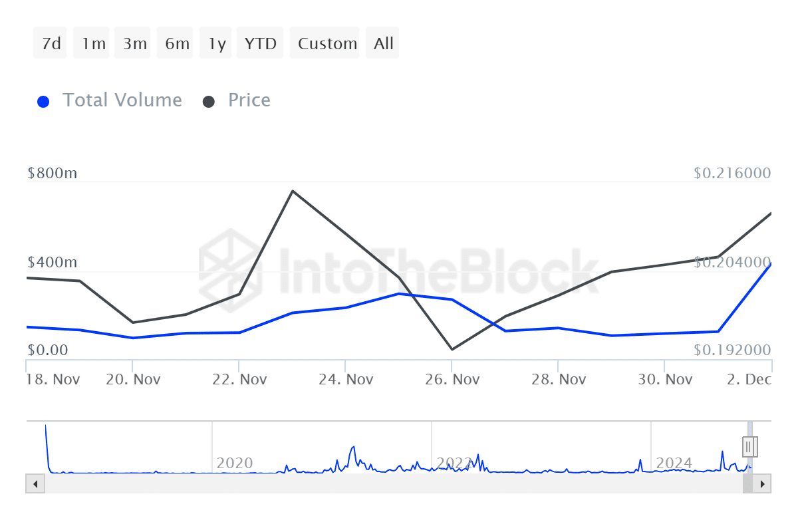
Task: Show the 1y time range
Action: [217, 44]
